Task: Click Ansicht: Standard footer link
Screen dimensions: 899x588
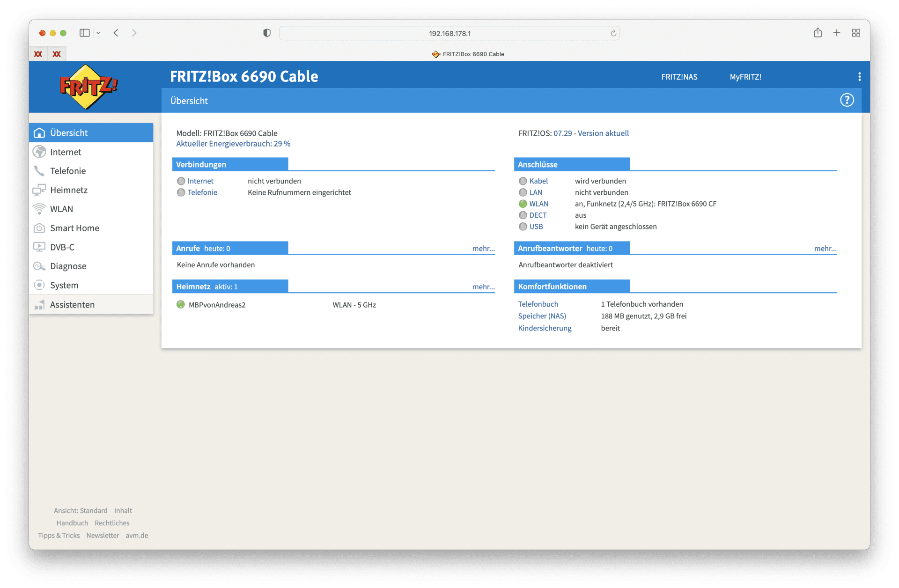Action: click(x=81, y=511)
